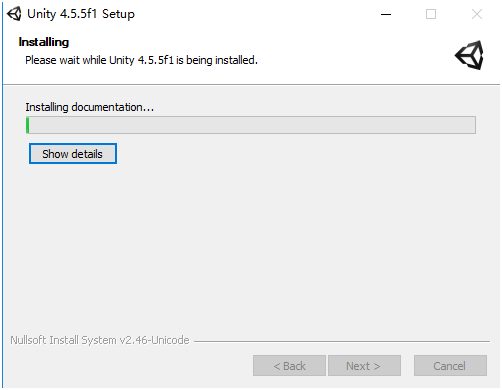The height and width of the screenshot is (390, 502).
Task: Expand installation log with Show details
Action: (x=73, y=154)
